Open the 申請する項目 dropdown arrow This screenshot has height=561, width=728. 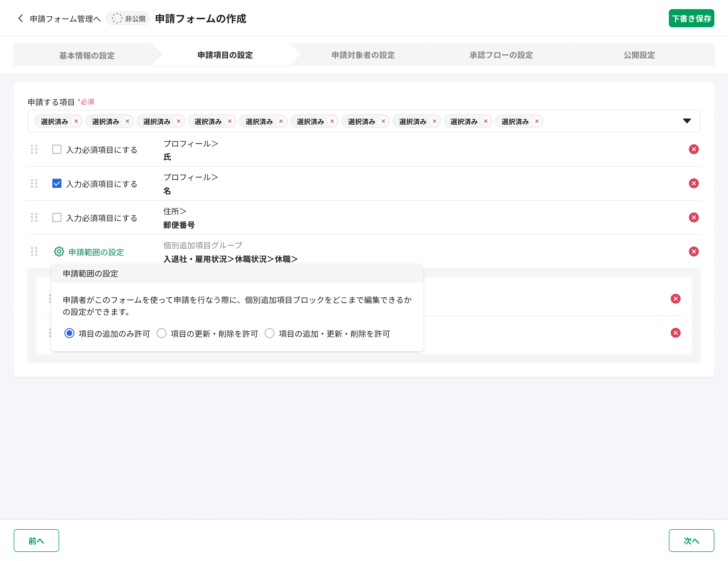687,121
